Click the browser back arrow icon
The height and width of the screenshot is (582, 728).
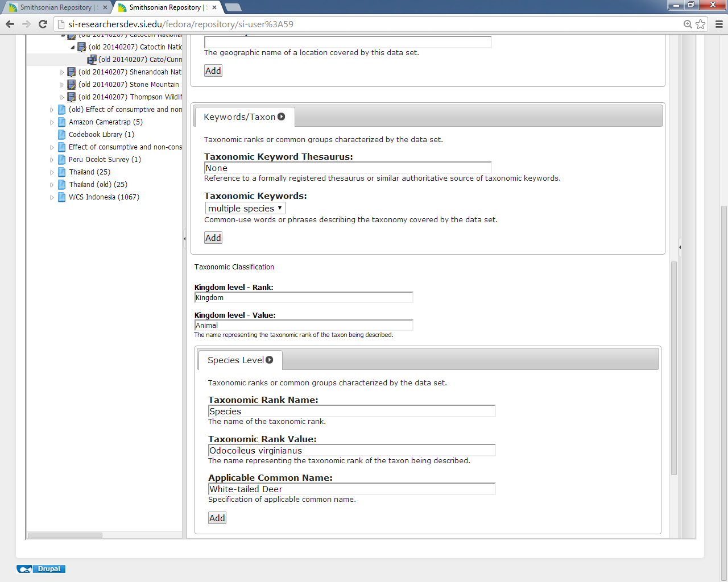(x=10, y=24)
